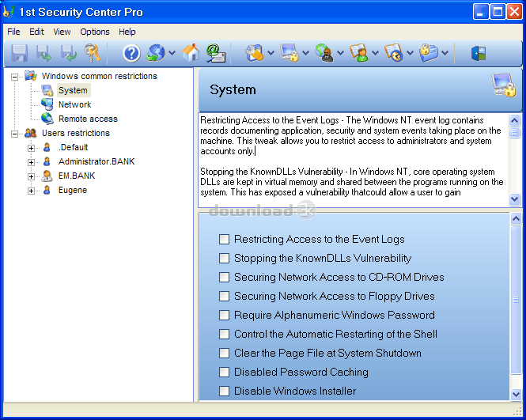Open the Edit menu
Screen dimensions: 526x420
point(36,32)
